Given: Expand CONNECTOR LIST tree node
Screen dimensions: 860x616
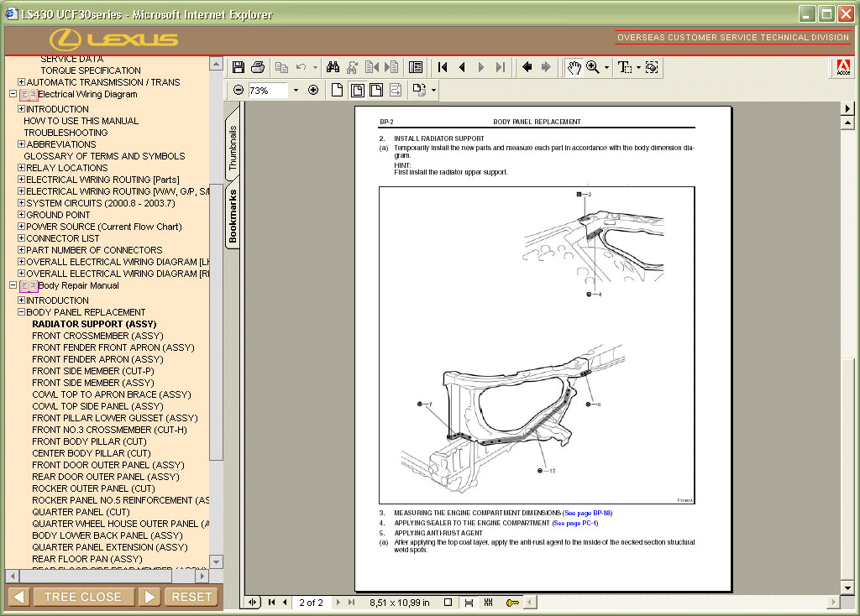Looking at the screenshot, I should (21, 238).
